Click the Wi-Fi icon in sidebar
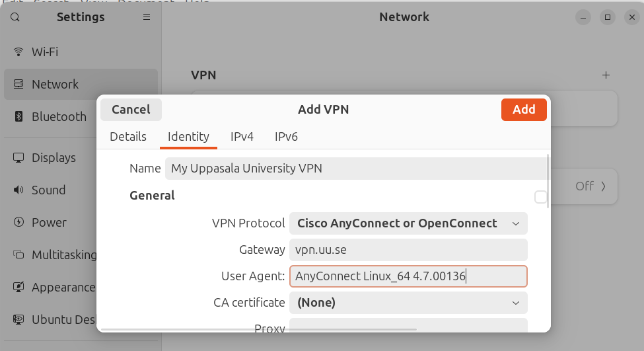 (x=18, y=52)
